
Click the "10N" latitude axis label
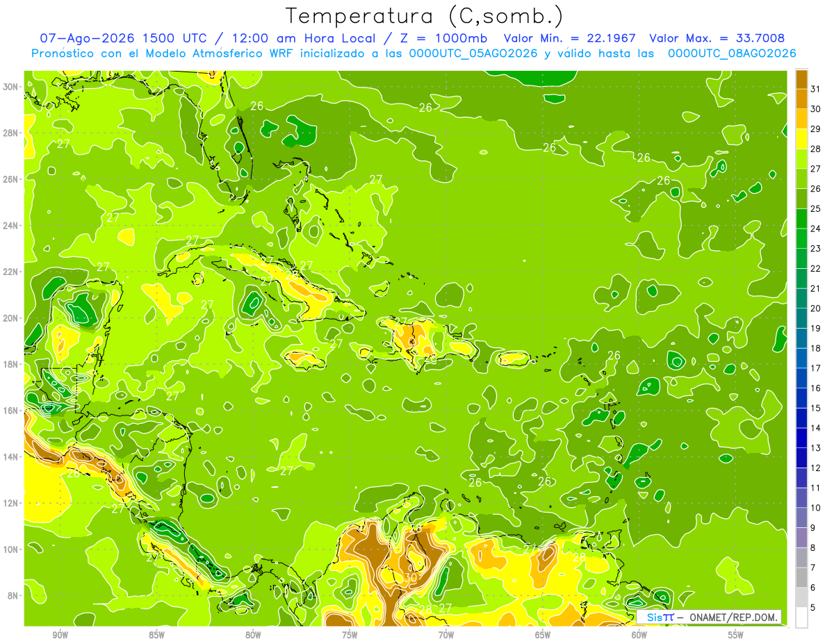point(10,550)
